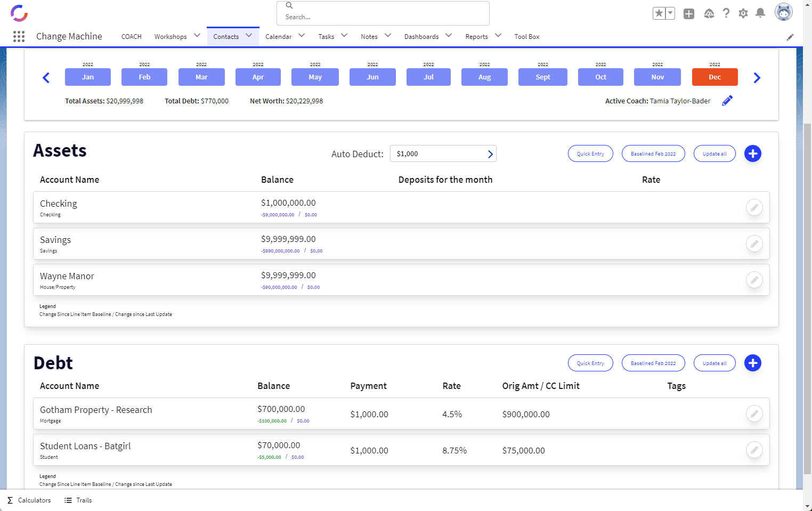Select the Jul 2022 month button
Screen dimensions: 812x511
(428, 77)
